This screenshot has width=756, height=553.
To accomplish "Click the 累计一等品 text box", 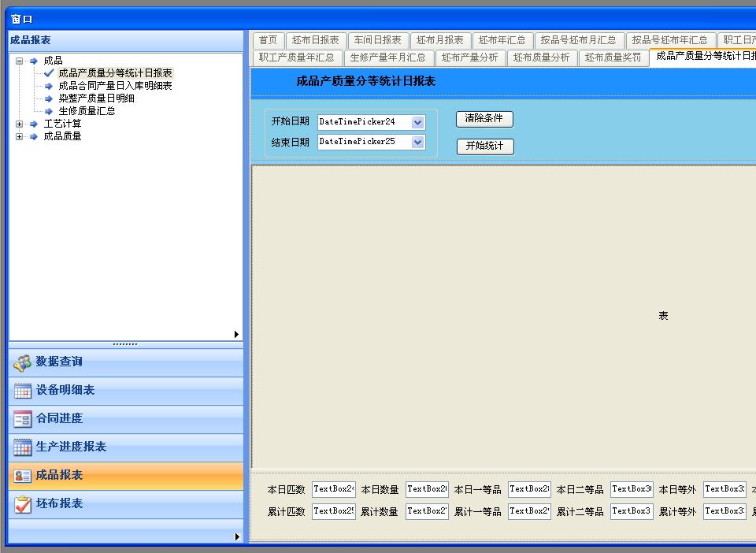I will [529, 511].
